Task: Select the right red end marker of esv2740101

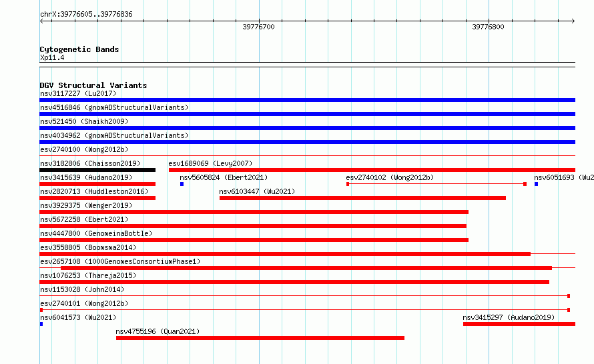Action: pyautogui.click(x=569, y=310)
